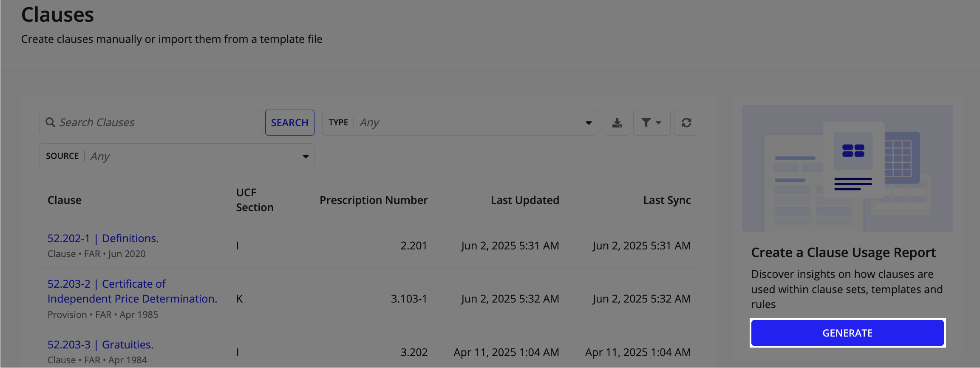Click the Clause Usage Report illustration
Viewport: 980px width, 368px height.
[x=847, y=168]
